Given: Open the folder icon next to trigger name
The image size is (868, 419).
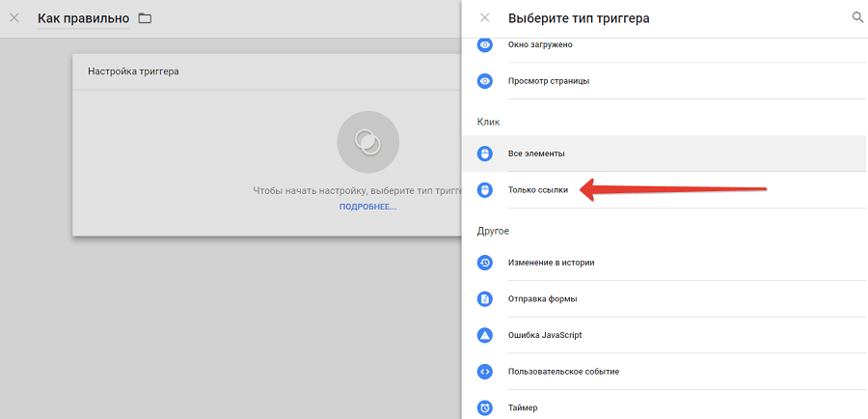Looking at the screenshot, I should tap(145, 18).
